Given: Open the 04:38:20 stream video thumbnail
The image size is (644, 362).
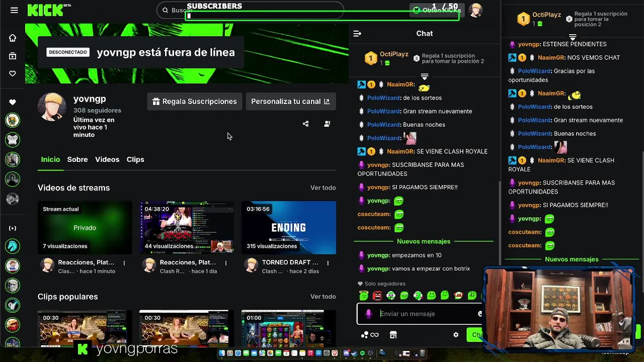Looking at the screenshot, I should 187,228.
